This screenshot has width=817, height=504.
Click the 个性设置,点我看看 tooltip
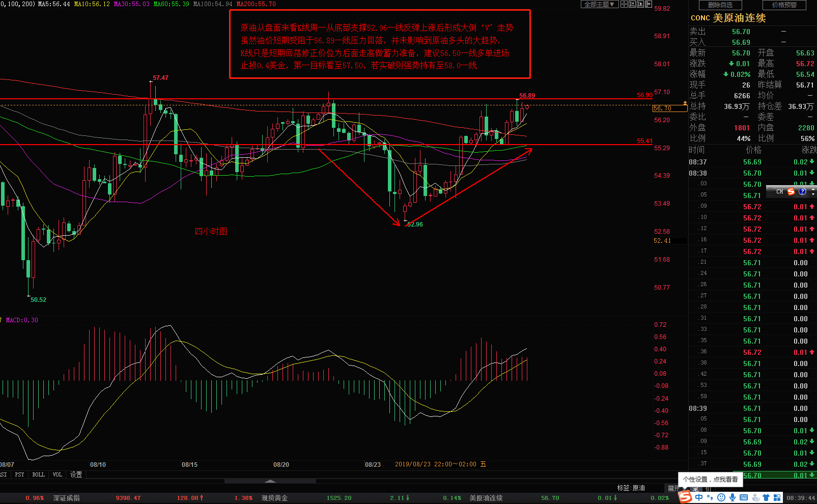710,479
